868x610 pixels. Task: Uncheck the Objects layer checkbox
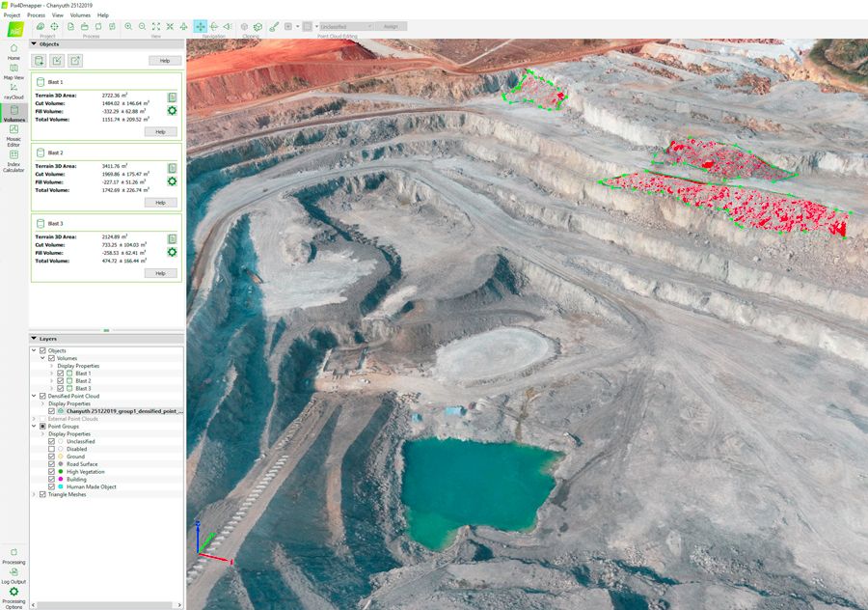(x=42, y=350)
